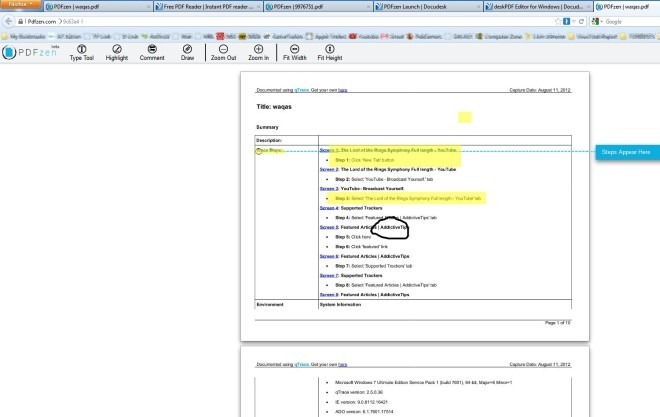660x417 pixels.
Task: Click the 'Summary' heading
Action: (x=267, y=127)
